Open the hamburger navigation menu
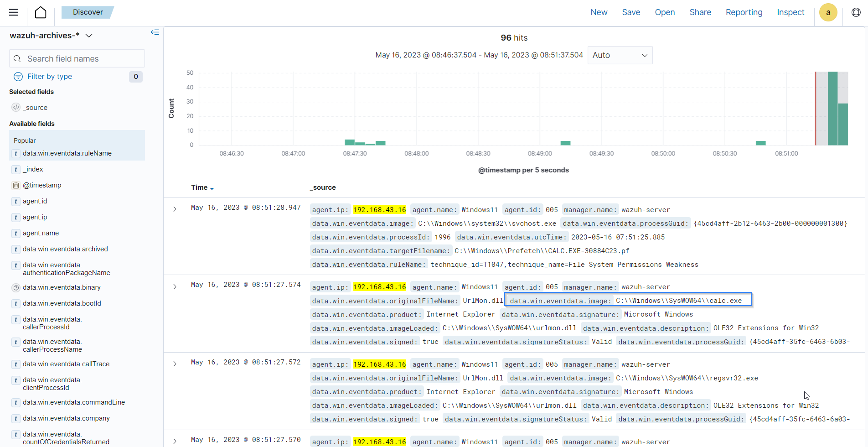Viewport: 868px width, 447px height. [14, 12]
